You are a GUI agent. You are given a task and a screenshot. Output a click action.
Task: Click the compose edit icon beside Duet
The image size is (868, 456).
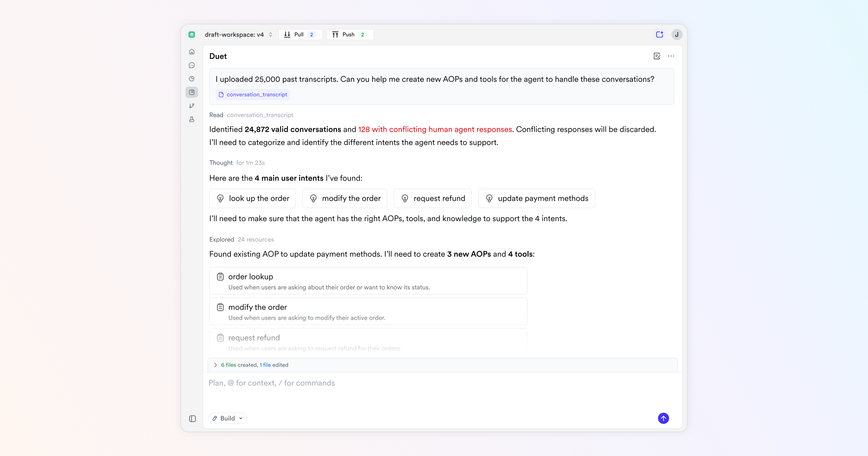click(x=657, y=56)
